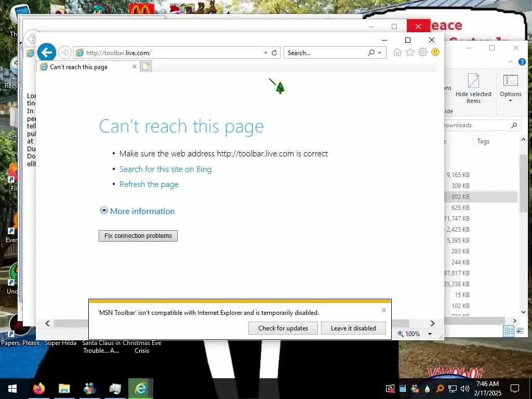Click File Explorer vertical scrollbar down arrow
532x399 pixels.
pos(523,312)
